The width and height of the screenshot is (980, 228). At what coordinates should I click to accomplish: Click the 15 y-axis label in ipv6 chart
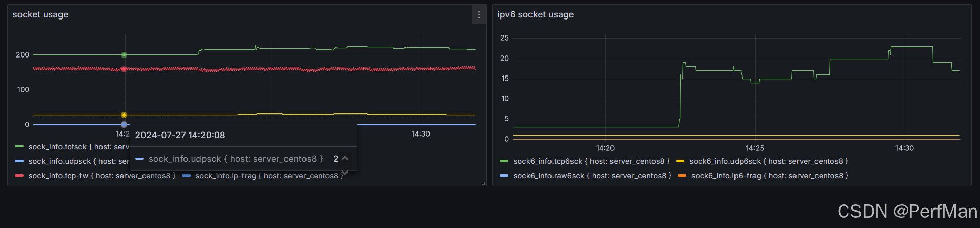click(505, 79)
